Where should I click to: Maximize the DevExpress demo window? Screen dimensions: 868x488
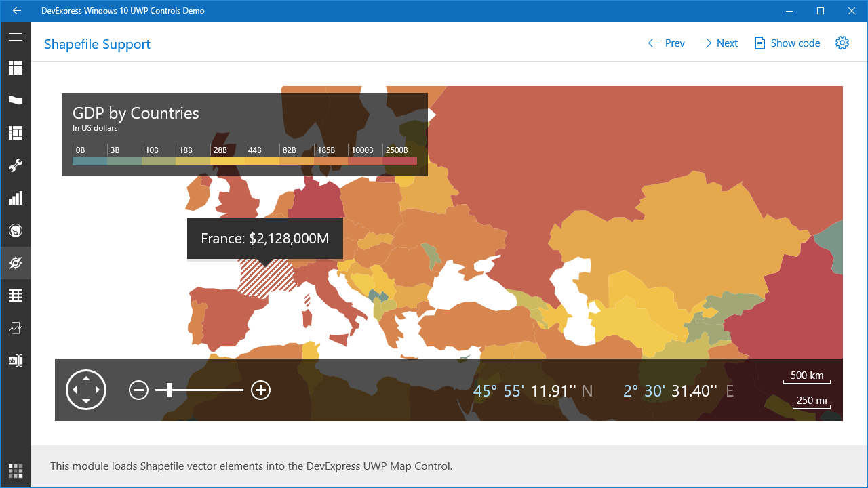(821, 11)
